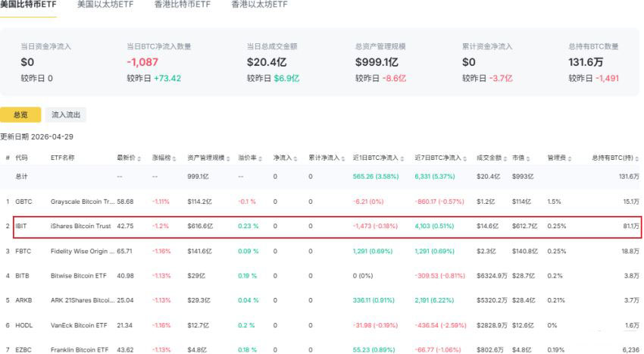Click IBIT 7-day inflow 4,103 (0.51%)

tap(434, 226)
